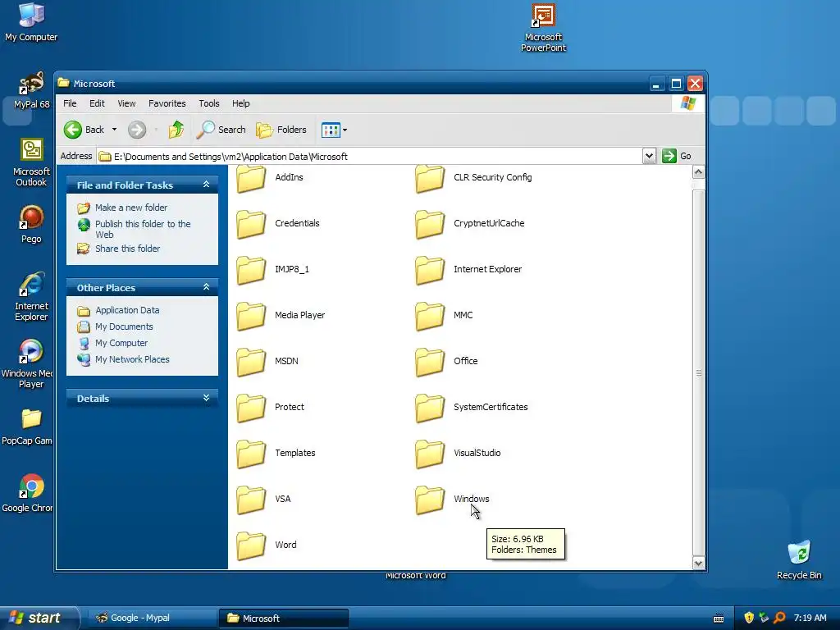The height and width of the screenshot is (630, 840).
Task: Select the CLR Security Config folder icon
Action: (x=430, y=178)
